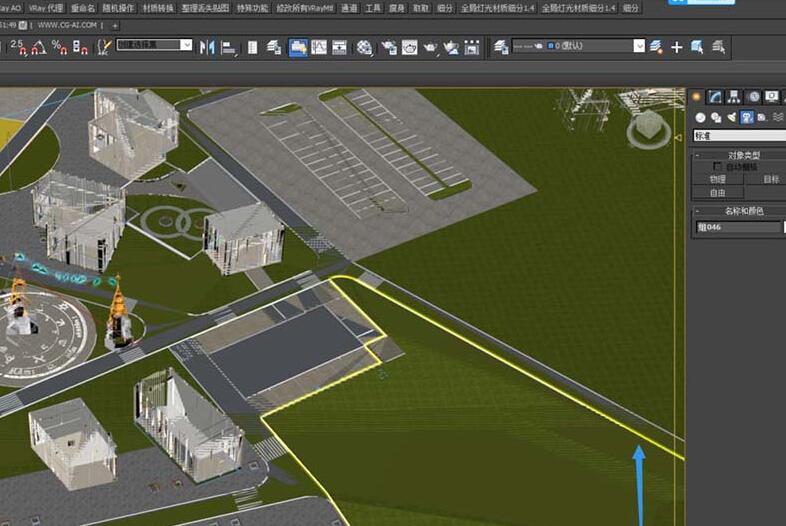Toggle the angle snap icon

pos(37,47)
